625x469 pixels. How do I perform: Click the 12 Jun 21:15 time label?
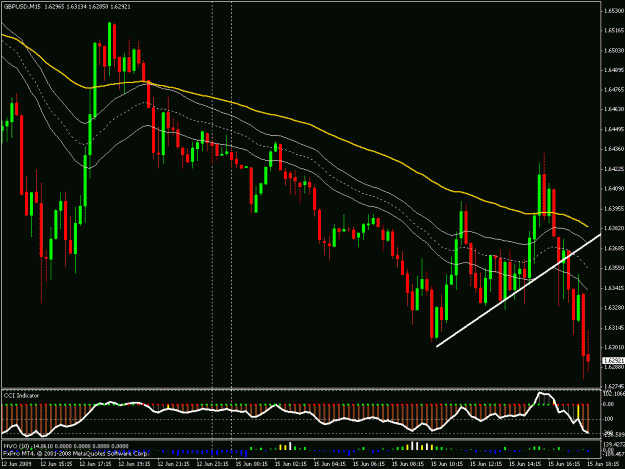click(x=173, y=464)
